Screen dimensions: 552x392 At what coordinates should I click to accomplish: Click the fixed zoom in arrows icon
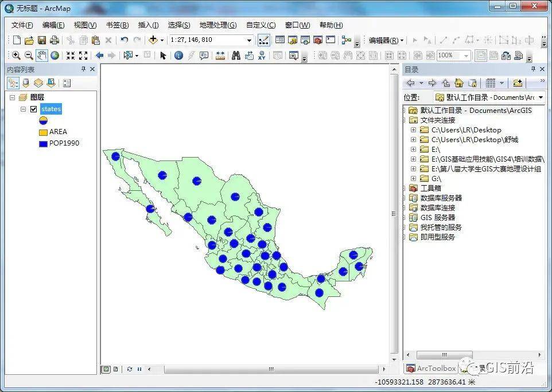coord(71,56)
